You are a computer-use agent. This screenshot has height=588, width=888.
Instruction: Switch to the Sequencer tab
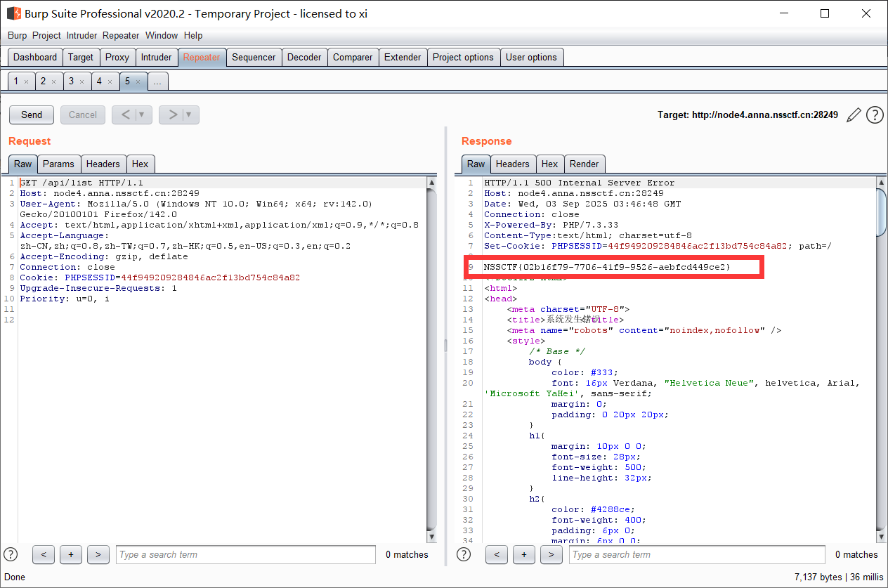[x=254, y=58]
